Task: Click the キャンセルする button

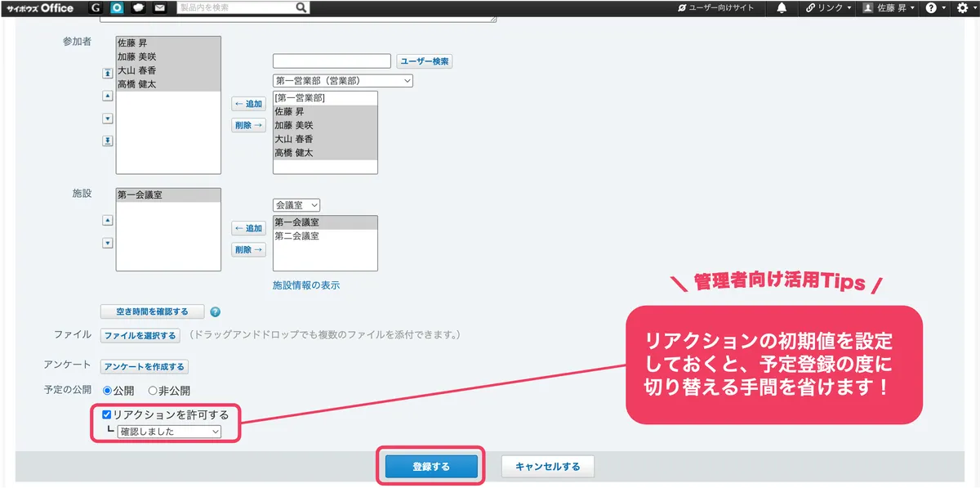Action: click(548, 467)
